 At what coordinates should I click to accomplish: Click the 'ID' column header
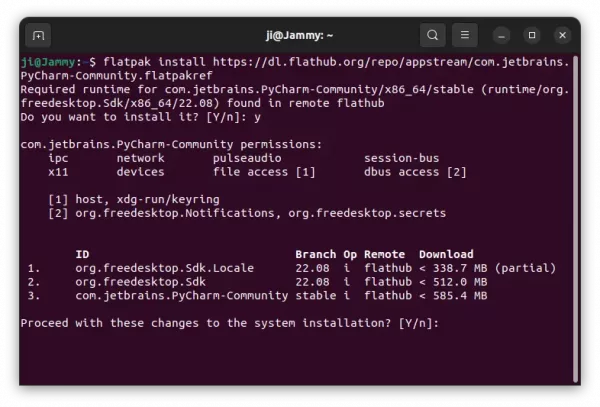[x=82, y=254]
